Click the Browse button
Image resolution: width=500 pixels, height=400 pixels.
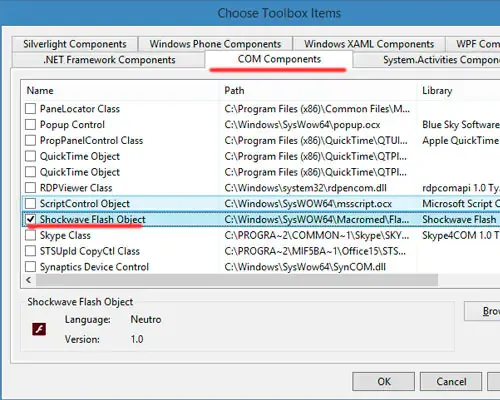(x=482, y=311)
